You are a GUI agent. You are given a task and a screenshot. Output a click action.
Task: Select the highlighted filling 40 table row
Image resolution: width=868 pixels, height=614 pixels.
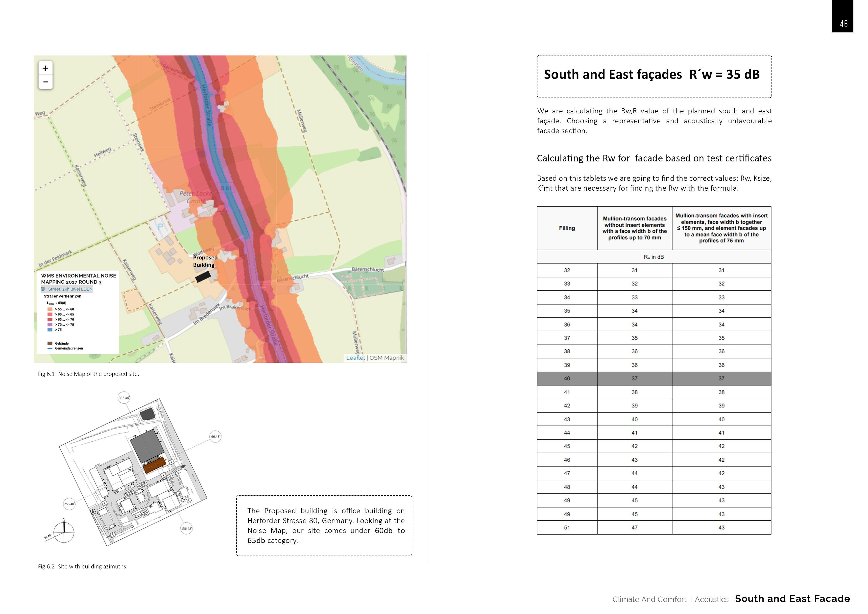pyautogui.click(x=654, y=379)
